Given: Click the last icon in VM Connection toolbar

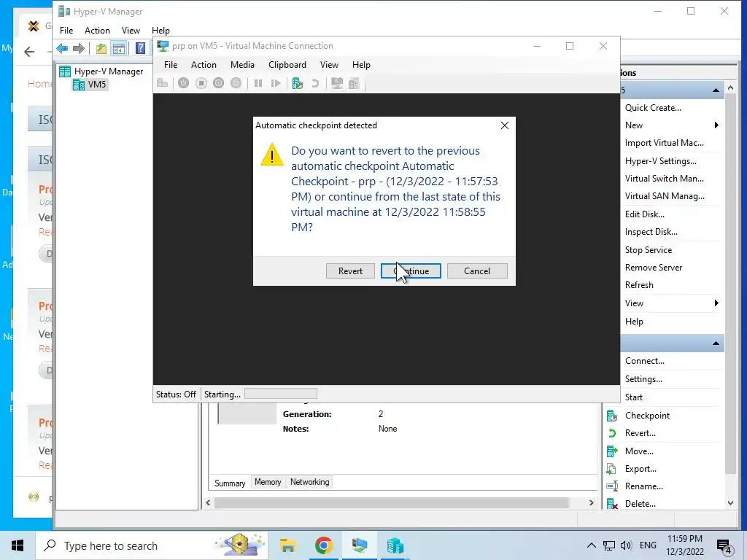Looking at the screenshot, I should pos(354,83).
